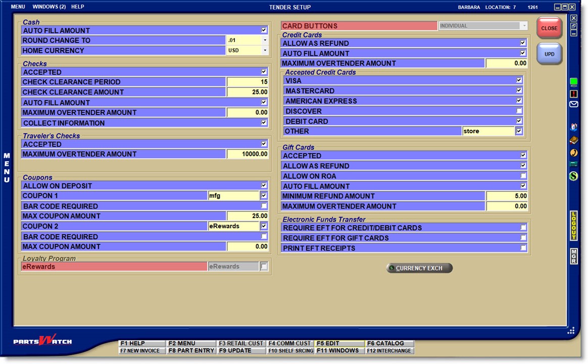This screenshot has height=364, width=588.
Task: Check REQUIRE EFT FOR GIFT CARDS box
Action: [523, 238]
